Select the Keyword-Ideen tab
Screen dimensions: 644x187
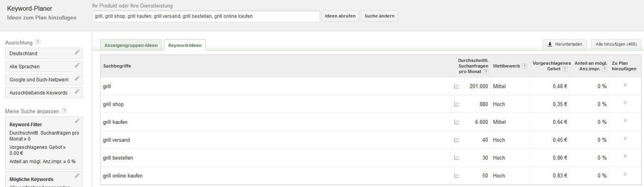click(x=185, y=45)
